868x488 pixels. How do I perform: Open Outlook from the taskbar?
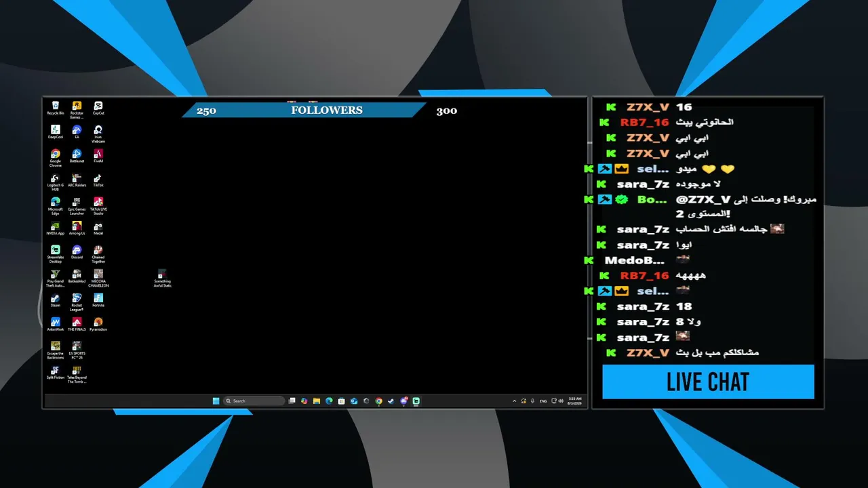point(353,401)
